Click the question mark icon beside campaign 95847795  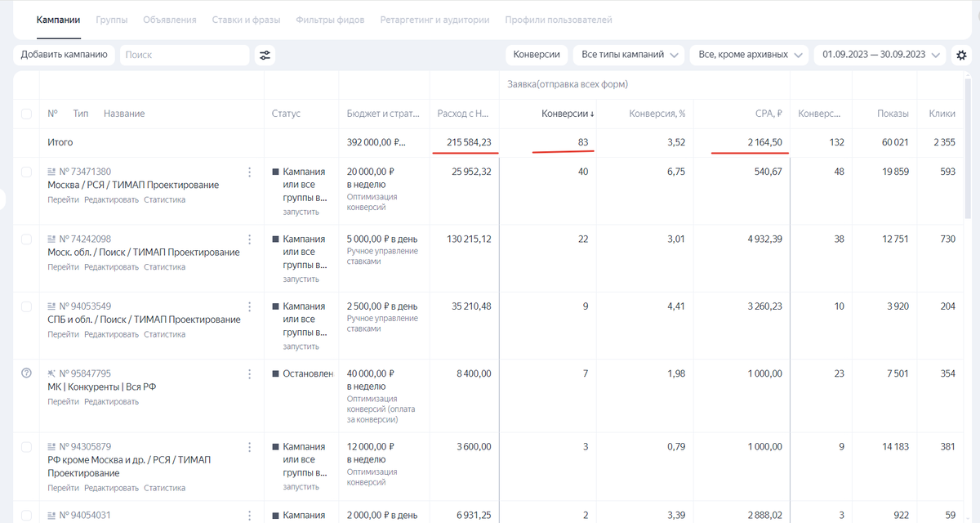[x=26, y=373]
